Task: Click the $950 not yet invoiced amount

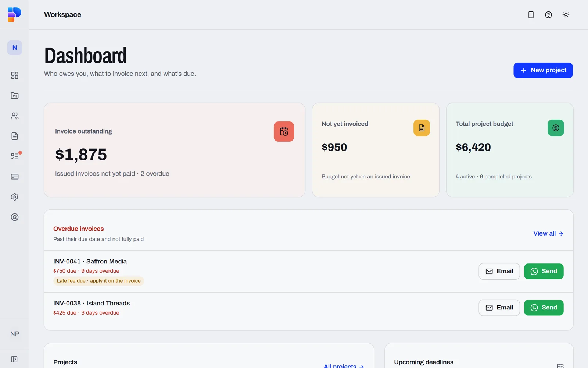Action: point(334,147)
